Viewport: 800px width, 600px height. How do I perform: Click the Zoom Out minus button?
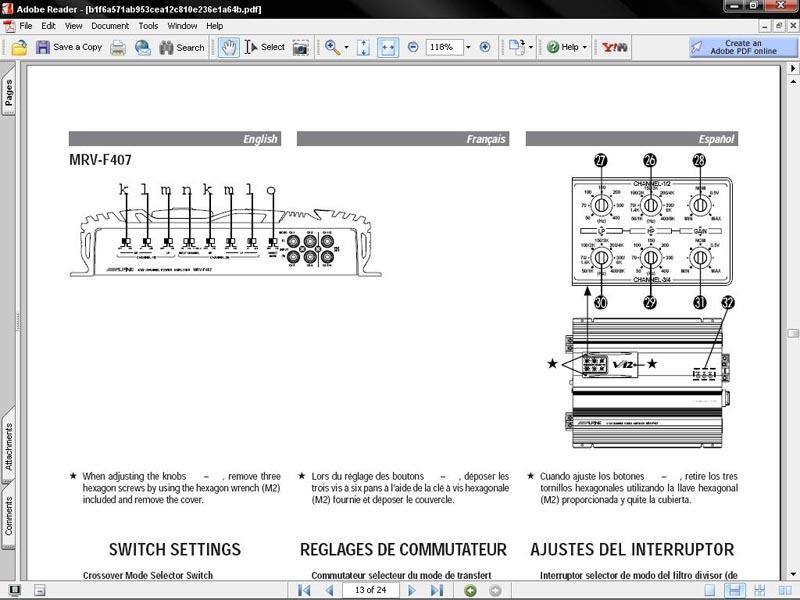coord(413,47)
